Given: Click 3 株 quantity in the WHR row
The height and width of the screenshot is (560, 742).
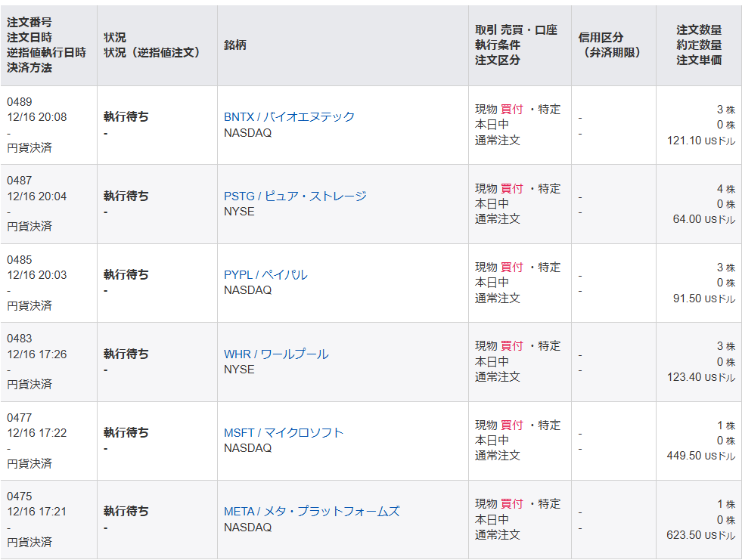Looking at the screenshot, I should 726,346.
